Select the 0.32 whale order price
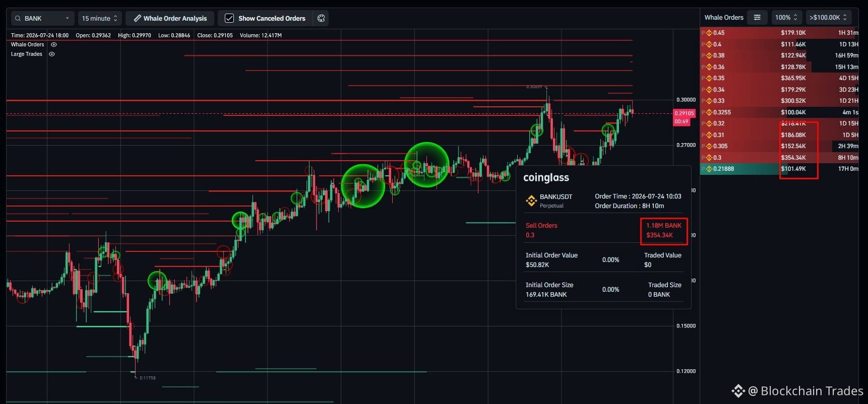 point(719,123)
